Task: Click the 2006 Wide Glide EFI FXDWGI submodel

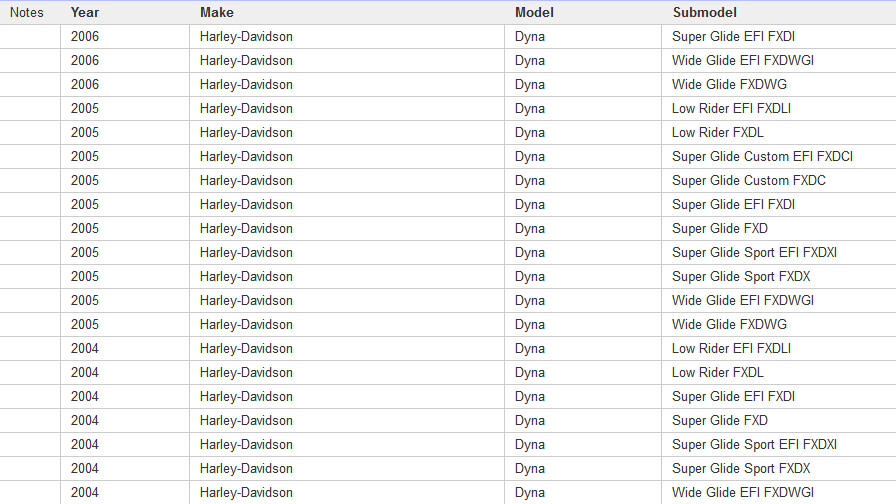Action: (x=742, y=61)
